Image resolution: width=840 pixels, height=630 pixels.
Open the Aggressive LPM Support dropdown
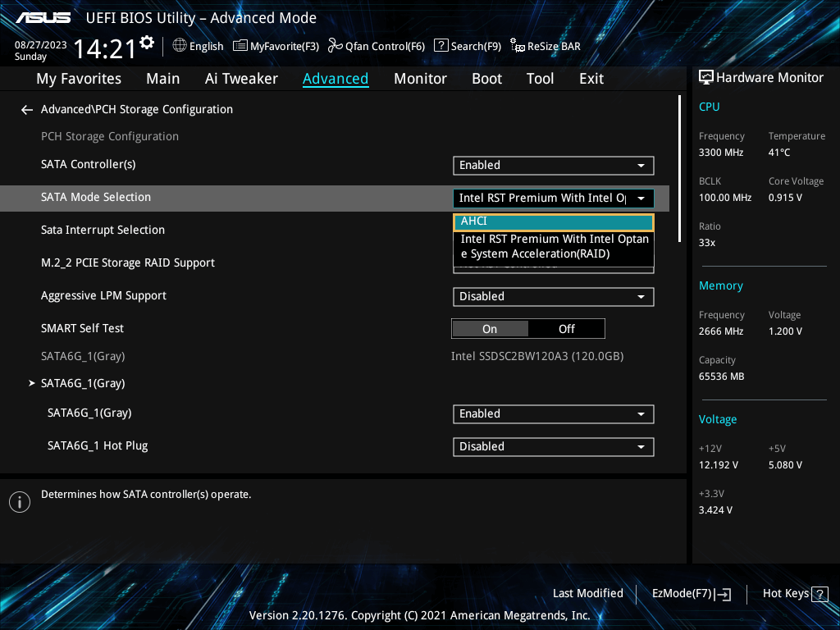click(554, 297)
